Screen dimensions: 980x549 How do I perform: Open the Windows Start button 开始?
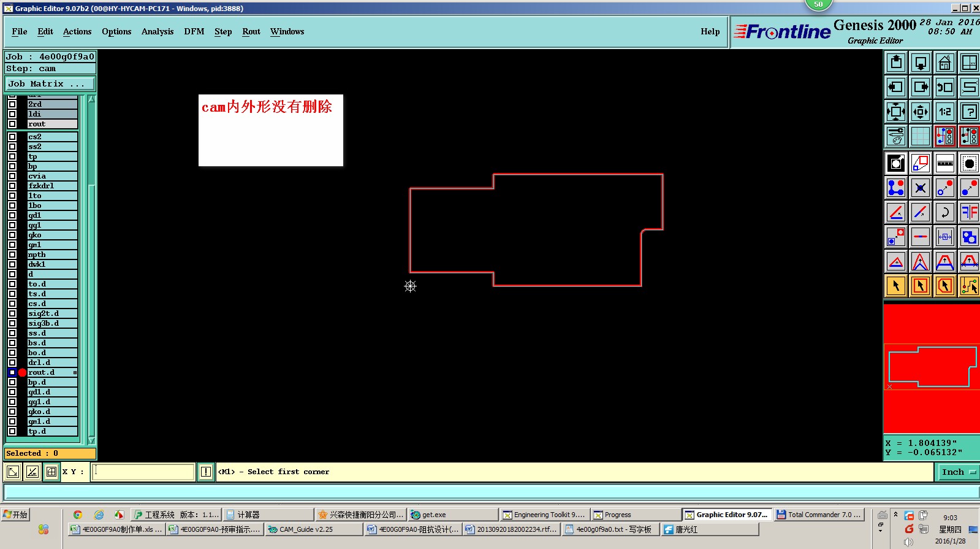coord(15,515)
